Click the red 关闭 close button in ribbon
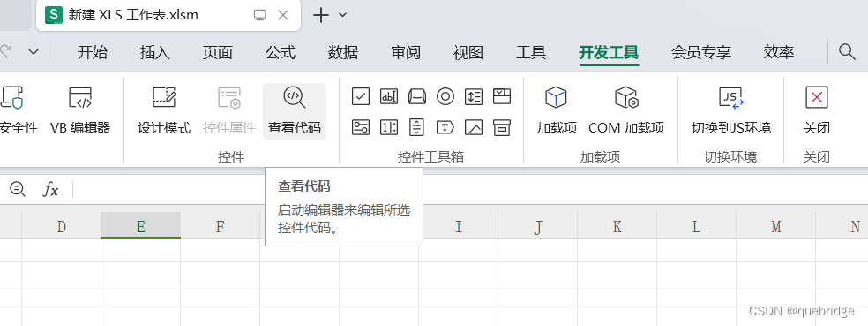868x326 pixels. (x=817, y=111)
